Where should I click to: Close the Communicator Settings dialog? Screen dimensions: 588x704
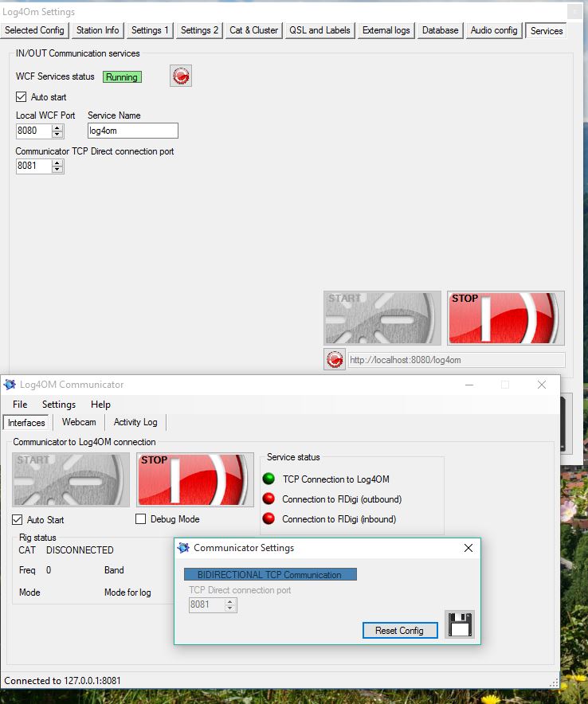pos(468,548)
